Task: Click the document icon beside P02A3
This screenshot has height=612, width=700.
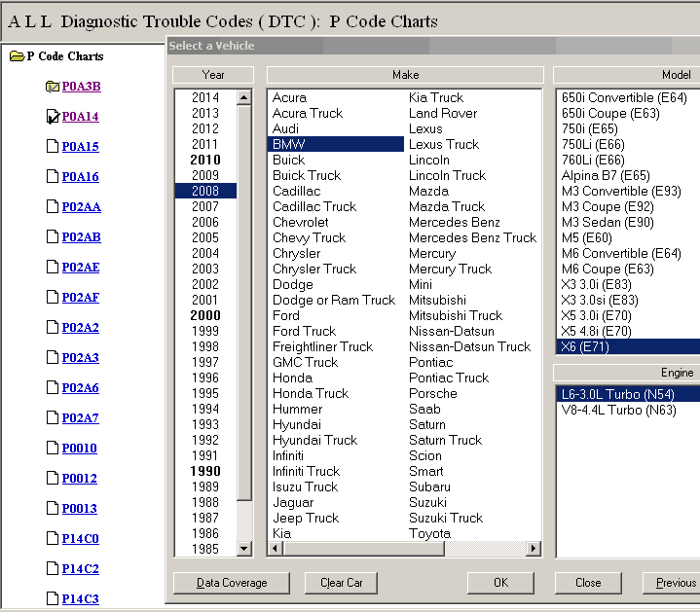Action: click(53, 357)
